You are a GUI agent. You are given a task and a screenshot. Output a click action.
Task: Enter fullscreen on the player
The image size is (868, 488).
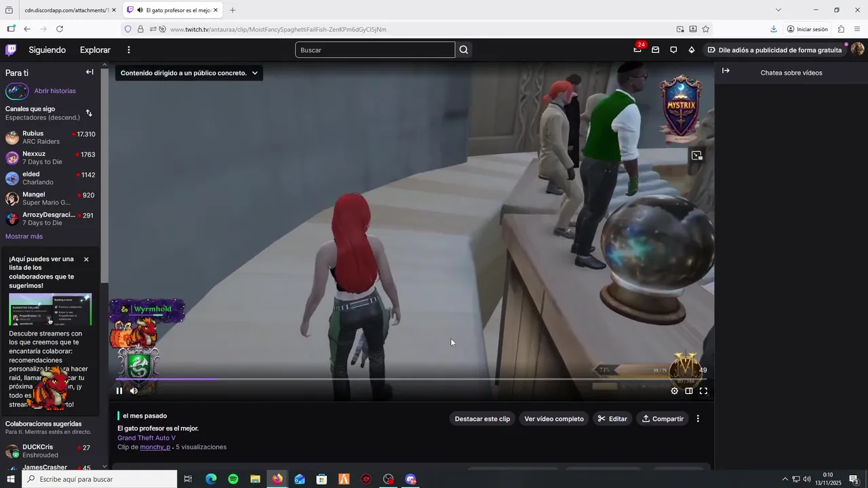click(x=703, y=390)
